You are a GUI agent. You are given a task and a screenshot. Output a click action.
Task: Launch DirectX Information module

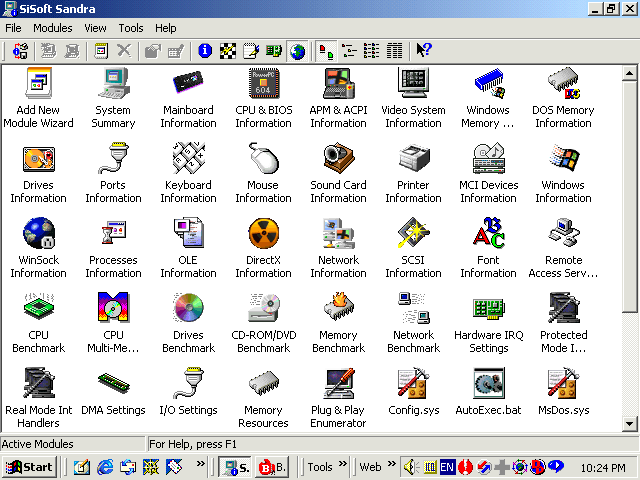click(263, 249)
